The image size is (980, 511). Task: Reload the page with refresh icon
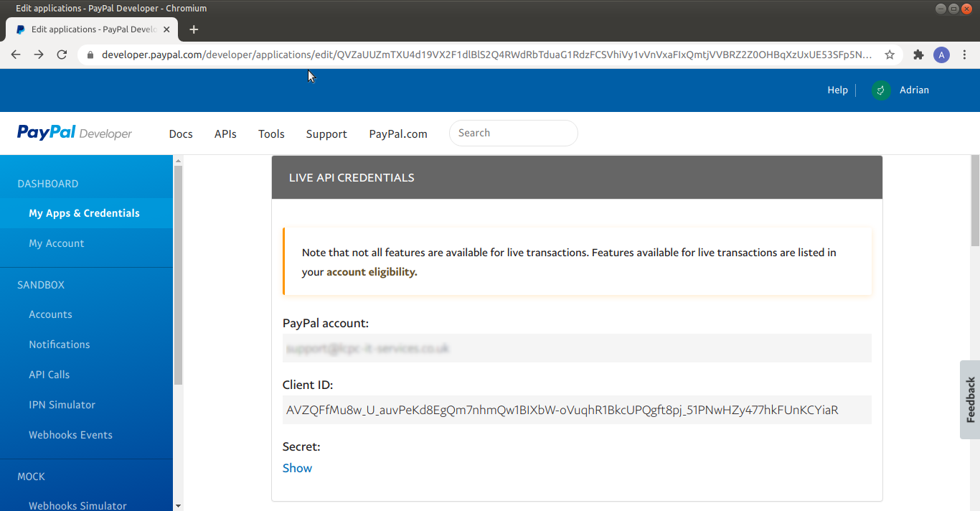pyautogui.click(x=62, y=55)
